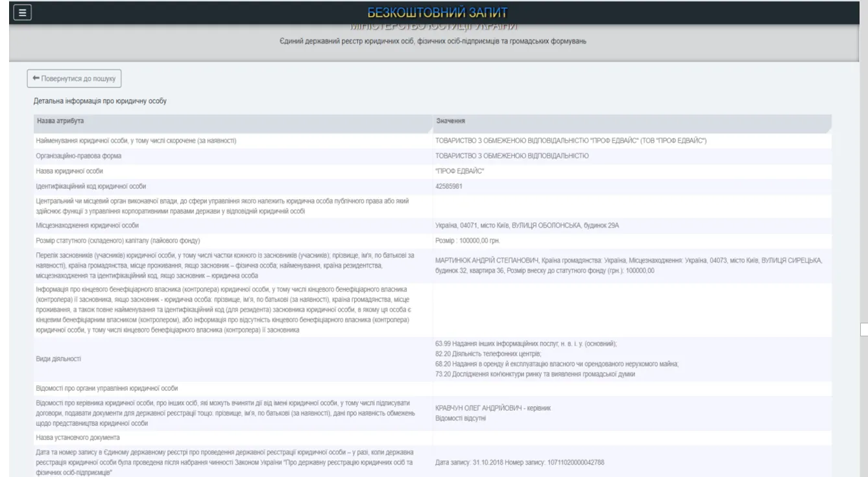Click the 'Повернутися до пошуку' back button
The height and width of the screenshot is (477, 868).
click(x=74, y=78)
